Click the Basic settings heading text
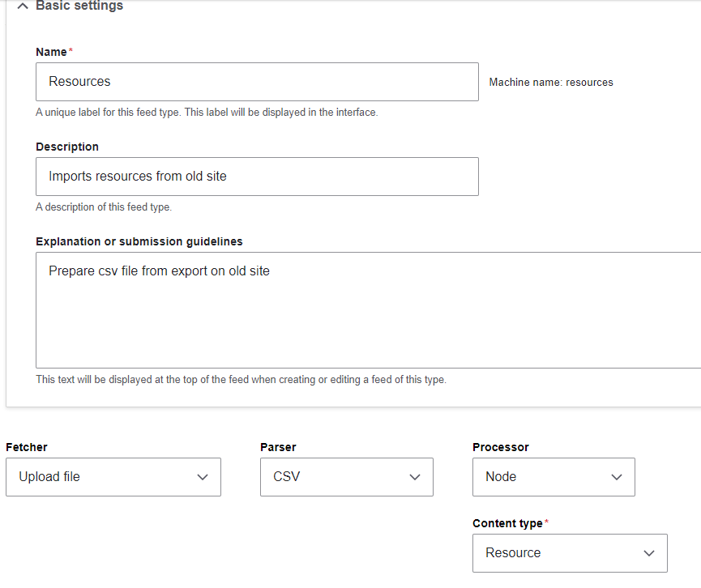 [x=78, y=6]
